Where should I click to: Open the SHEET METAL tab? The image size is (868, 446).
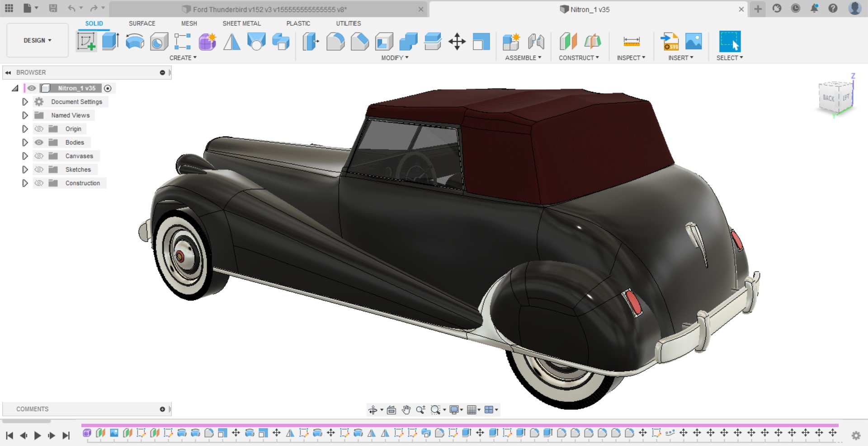tap(241, 23)
